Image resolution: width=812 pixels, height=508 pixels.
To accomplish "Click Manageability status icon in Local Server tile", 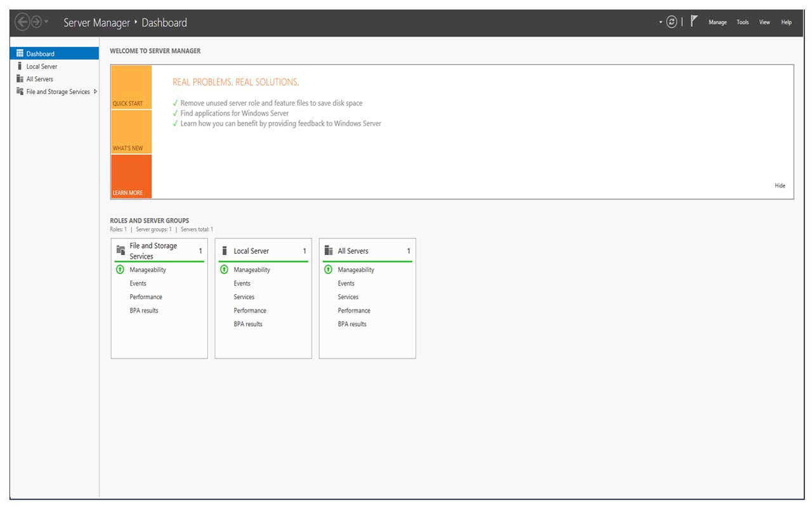I will (223, 270).
